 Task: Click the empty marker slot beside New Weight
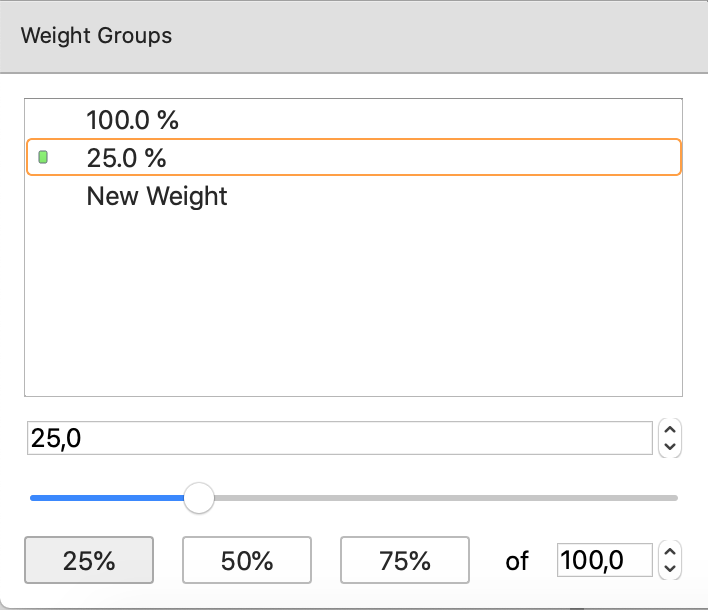pyautogui.click(x=43, y=196)
